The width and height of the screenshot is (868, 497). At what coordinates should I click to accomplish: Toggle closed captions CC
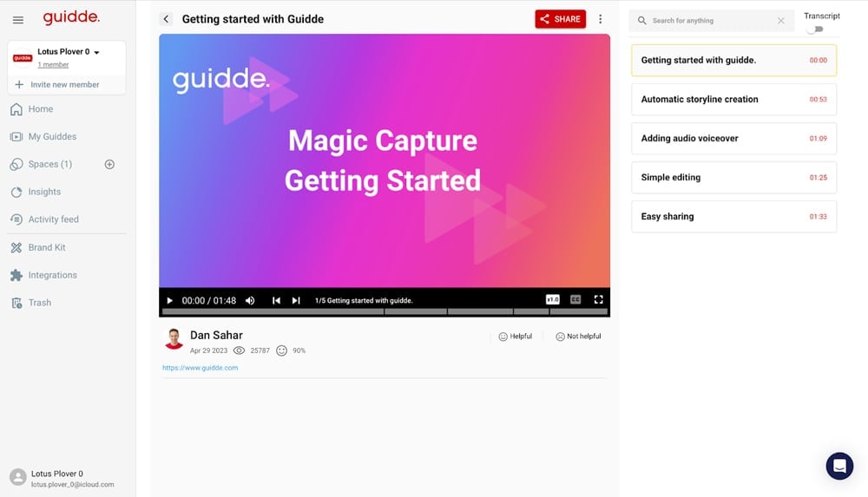tap(575, 299)
